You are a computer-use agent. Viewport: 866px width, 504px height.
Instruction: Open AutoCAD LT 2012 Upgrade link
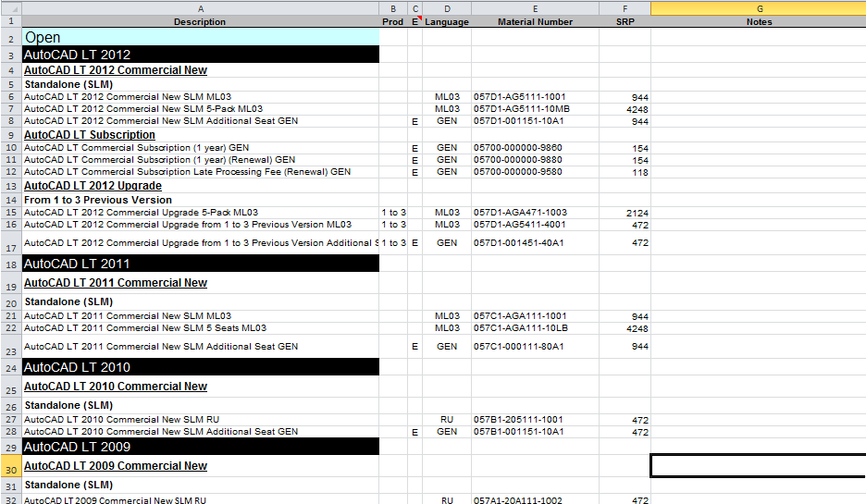pos(93,186)
